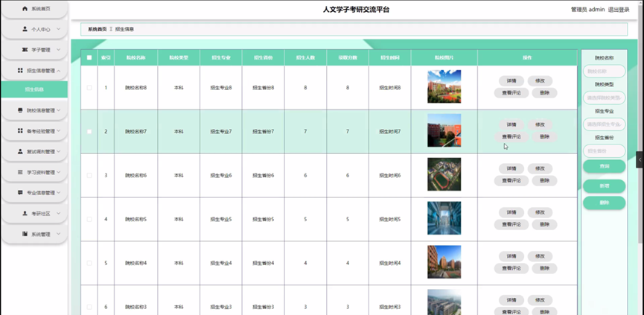Click 修改 for row 院校名称6

coord(540,168)
